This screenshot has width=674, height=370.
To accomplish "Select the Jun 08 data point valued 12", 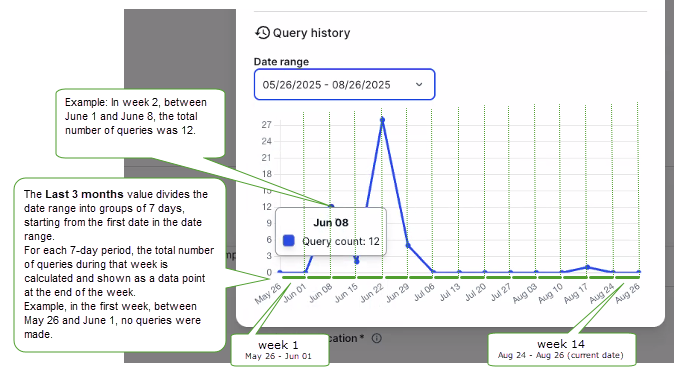I will 331,207.
